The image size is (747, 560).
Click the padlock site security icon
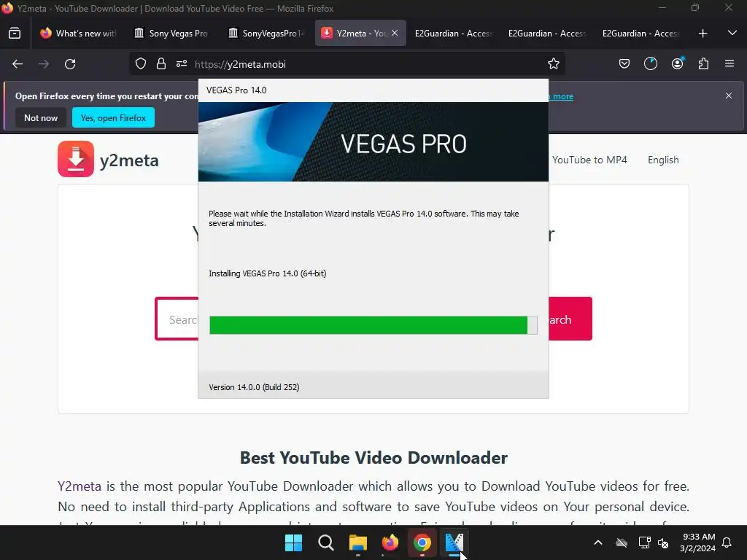click(x=161, y=64)
